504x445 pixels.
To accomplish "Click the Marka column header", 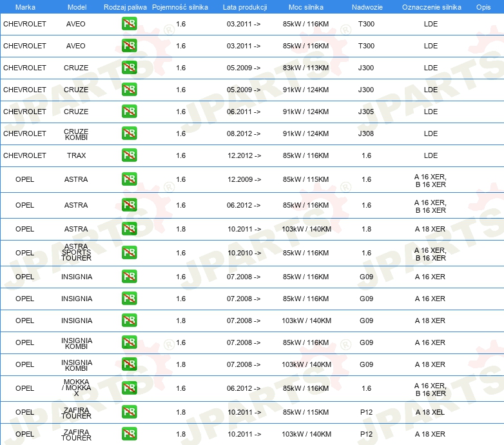I will click(x=25, y=7).
